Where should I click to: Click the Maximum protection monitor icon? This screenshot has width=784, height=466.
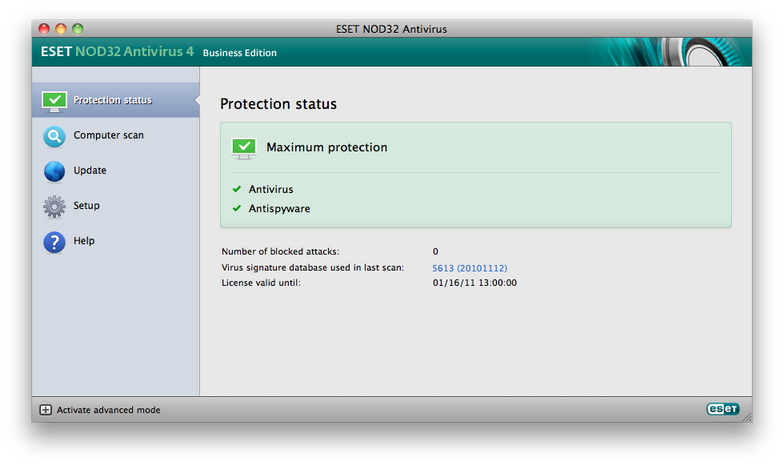pyautogui.click(x=244, y=148)
